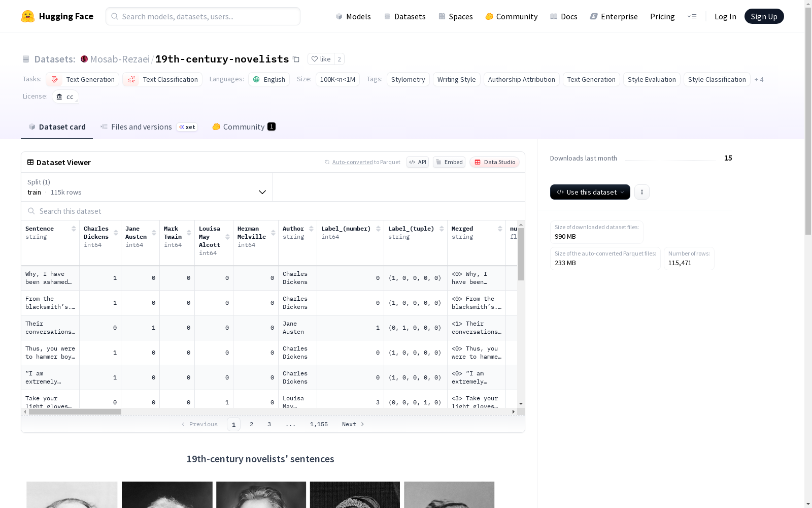
Task: Sort the Sentence column
Action: 74,229
